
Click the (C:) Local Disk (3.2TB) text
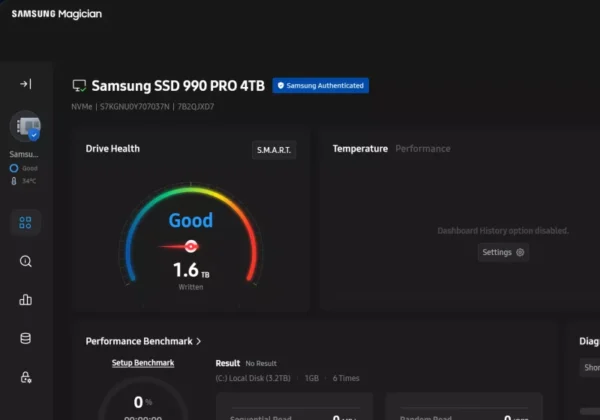[x=253, y=378]
